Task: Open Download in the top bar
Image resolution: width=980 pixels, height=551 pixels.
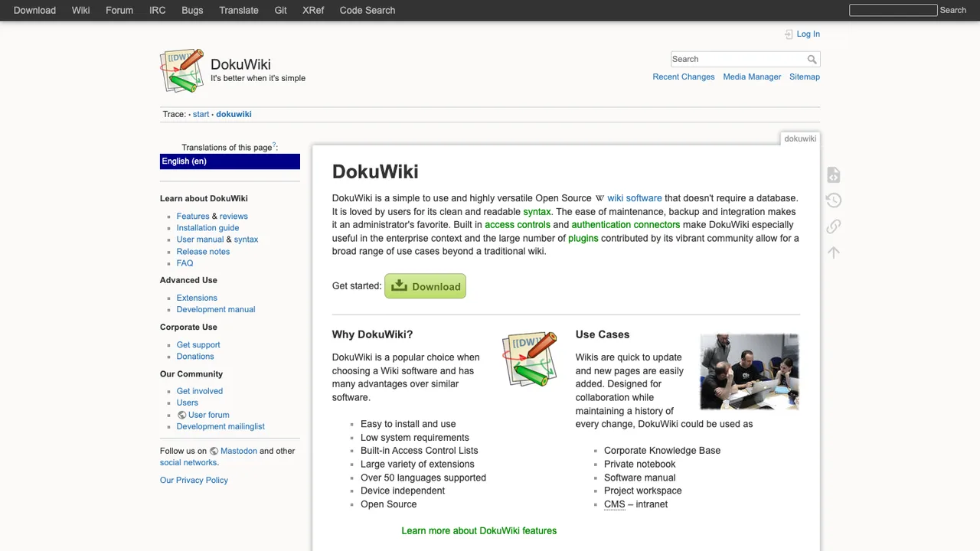Action: [x=34, y=10]
